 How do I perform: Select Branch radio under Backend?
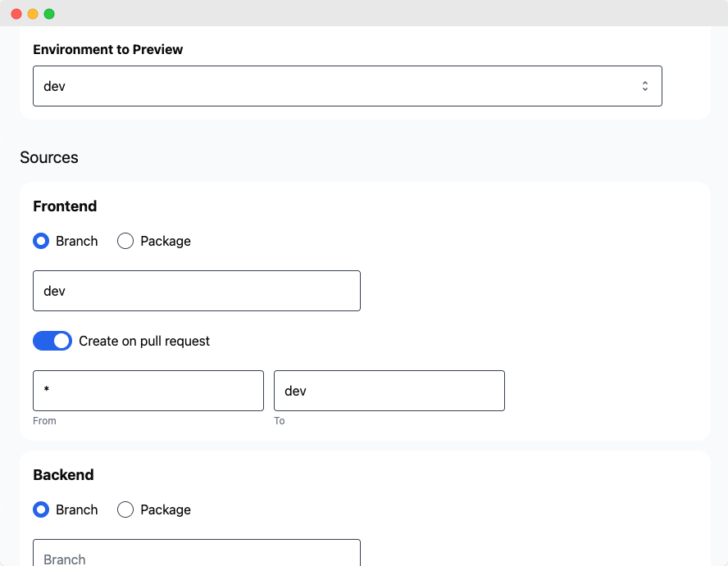click(41, 509)
